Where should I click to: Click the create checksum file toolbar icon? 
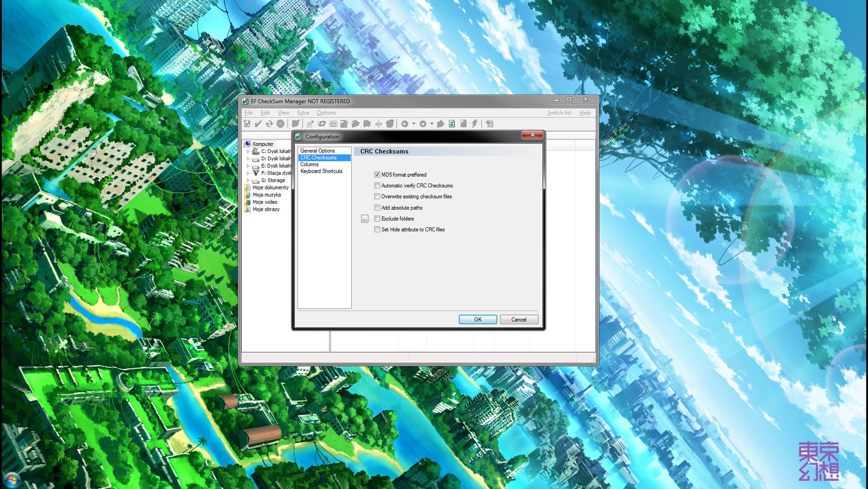click(x=247, y=124)
